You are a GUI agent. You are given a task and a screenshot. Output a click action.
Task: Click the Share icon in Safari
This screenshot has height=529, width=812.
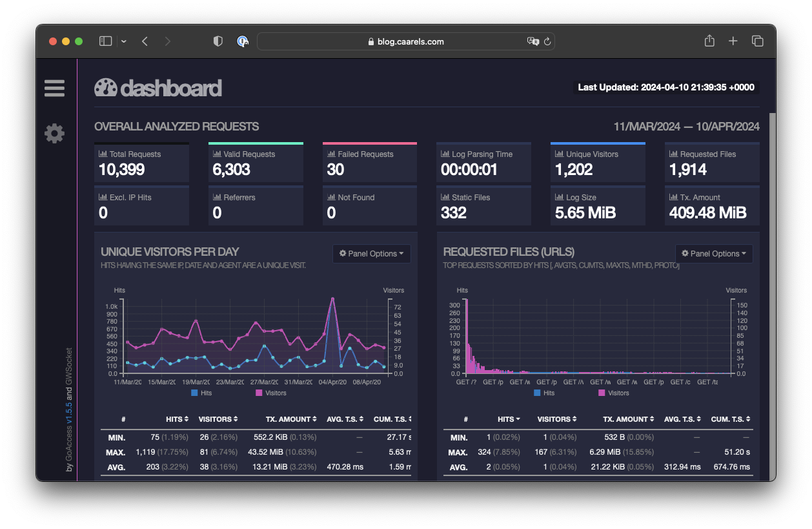(x=709, y=41)
